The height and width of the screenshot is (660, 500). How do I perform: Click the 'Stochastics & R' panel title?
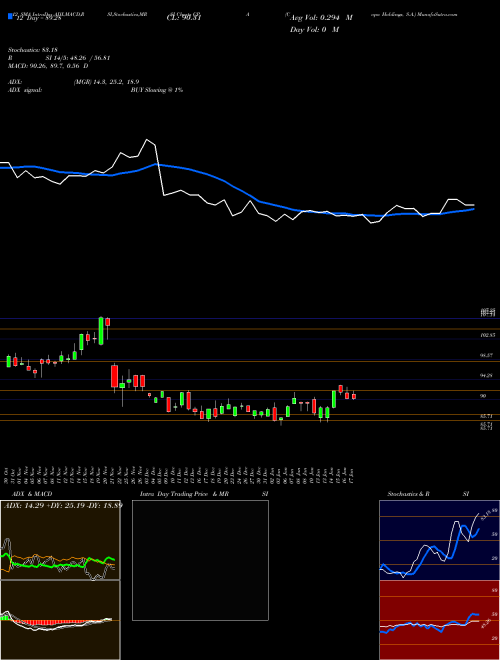(408, 494)
